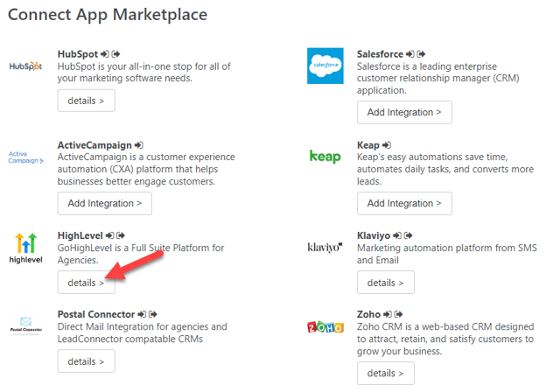Click the Keap logo
Screen dimensions: 546x392
coord(325,157)
